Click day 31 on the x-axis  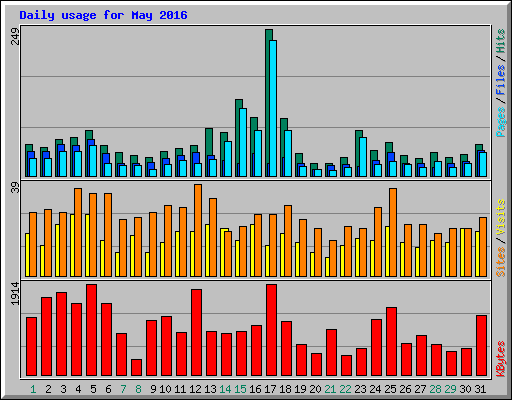point(480,389)
